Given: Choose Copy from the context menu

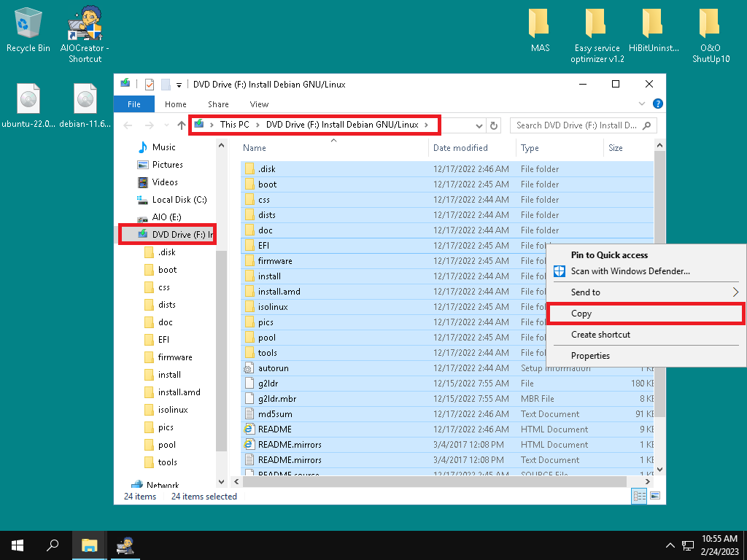Looking at the screenshot, I should pos(646,314).
